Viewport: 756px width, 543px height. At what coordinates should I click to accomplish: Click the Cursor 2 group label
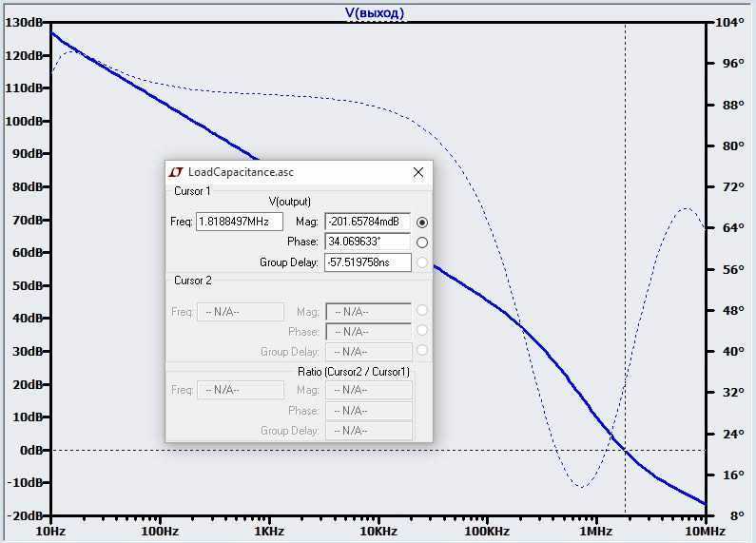tap(193, 281)
